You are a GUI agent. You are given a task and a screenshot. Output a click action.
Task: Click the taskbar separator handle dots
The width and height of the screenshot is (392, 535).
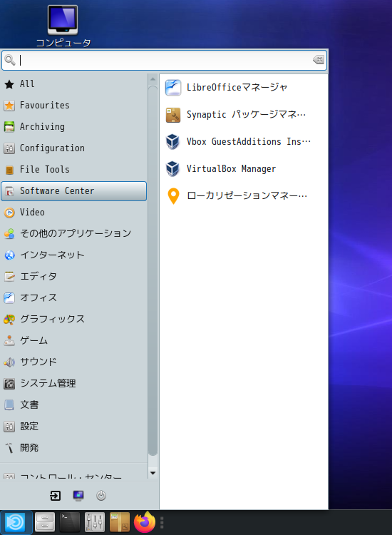[162, 522]
